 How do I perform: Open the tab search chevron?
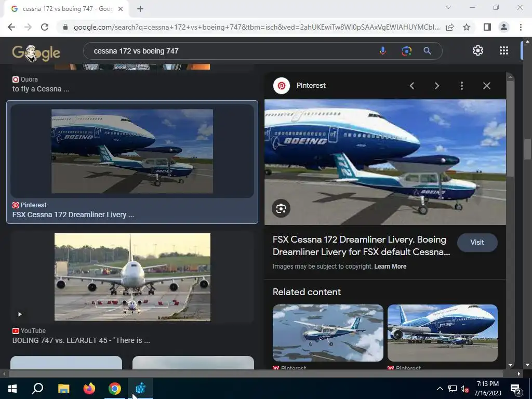click(x=448, y=7)
